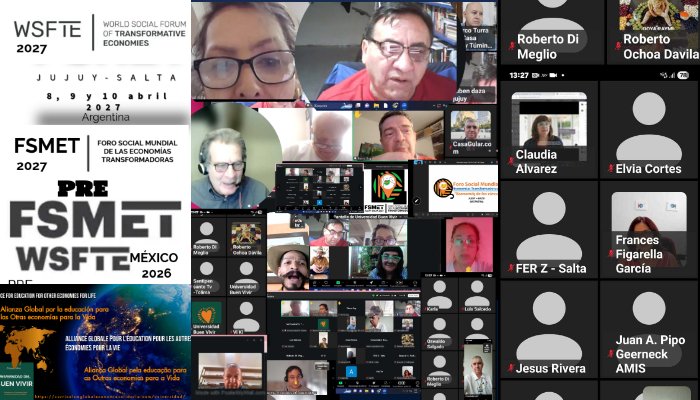Click the woman with black glasses video
Screen dimensions: 700x400
pos(244,52)
